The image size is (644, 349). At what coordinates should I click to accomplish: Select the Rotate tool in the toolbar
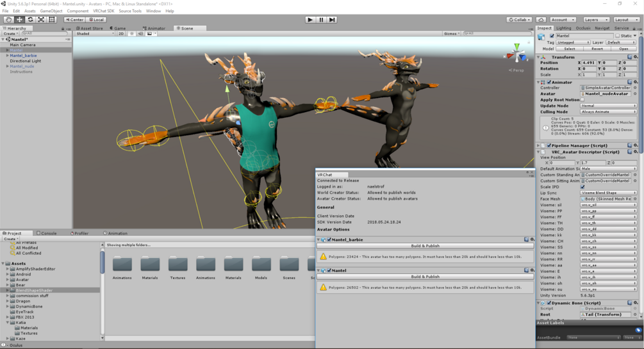point(30,19)
